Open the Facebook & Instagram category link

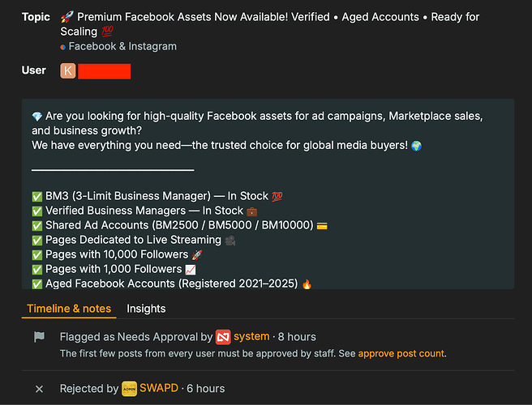coord(122,46)
